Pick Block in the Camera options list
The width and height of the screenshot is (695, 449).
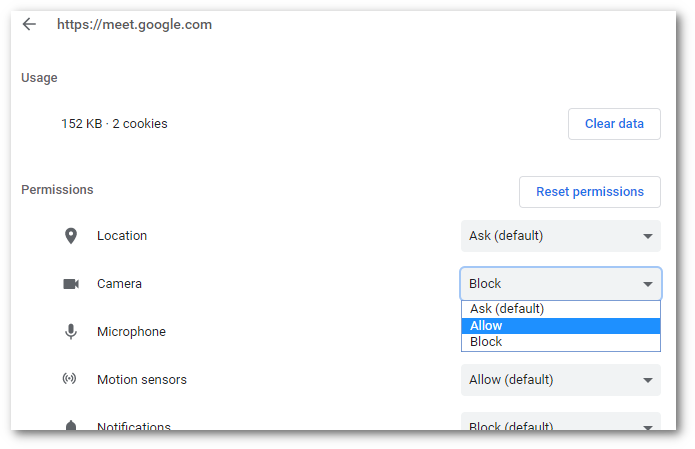tap(561, 342)
